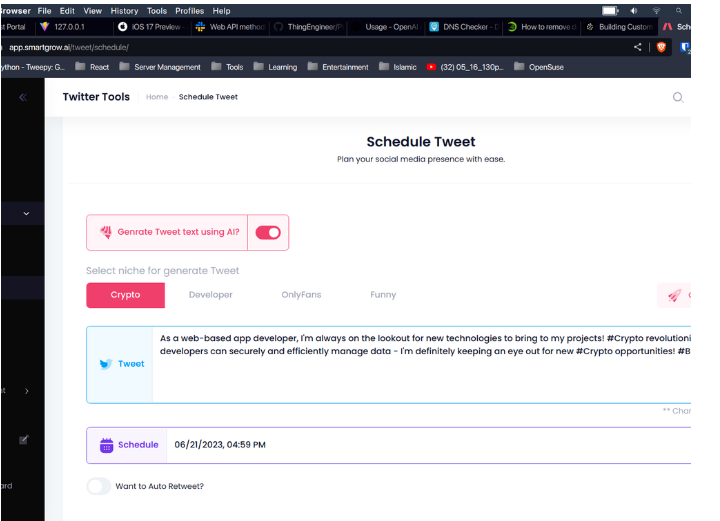Screen dimensions: 720x521
Task: Click the AI sparkle icon beside Genrate Tweet
Action: 106,232
